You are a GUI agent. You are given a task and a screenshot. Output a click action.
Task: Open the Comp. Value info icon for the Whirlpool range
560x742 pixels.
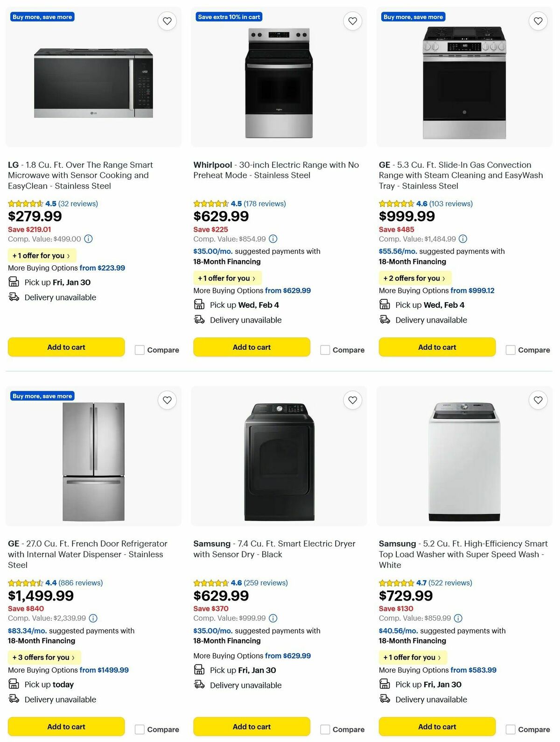click(x=273, y=239)
